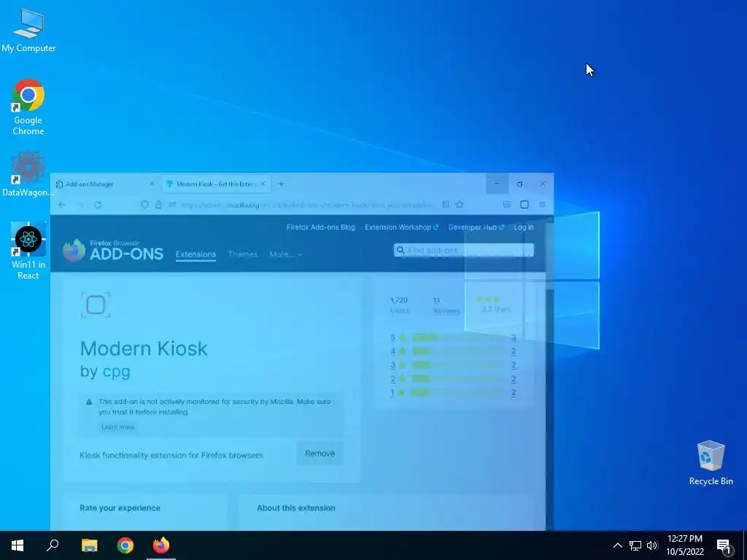Reload the Firefox page

[x=98, y=205]
